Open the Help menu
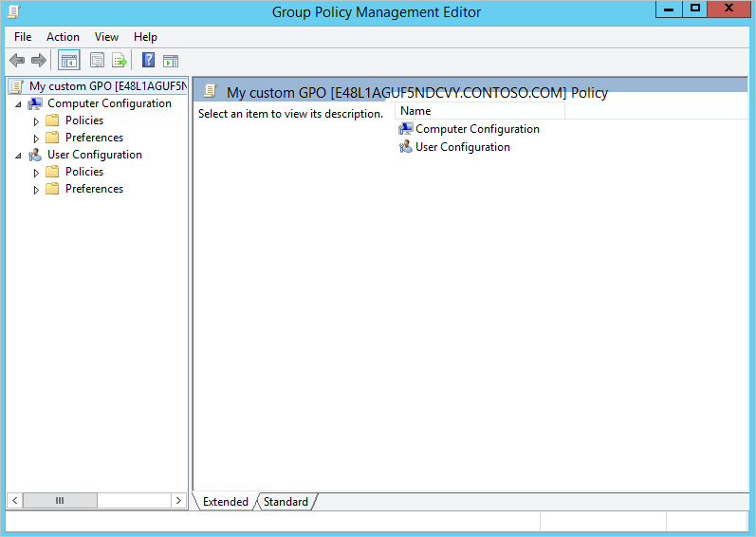The height and width of the screenshot is (537, 756). pos(145,37)
